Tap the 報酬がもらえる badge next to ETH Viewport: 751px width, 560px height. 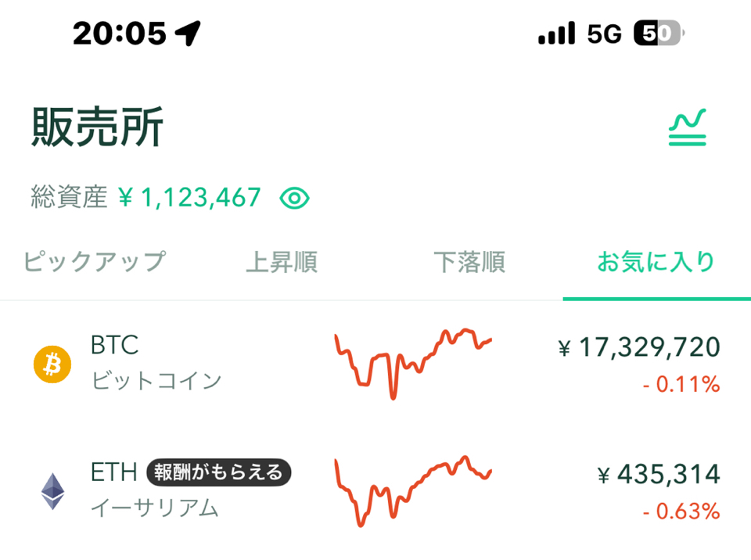219,472
